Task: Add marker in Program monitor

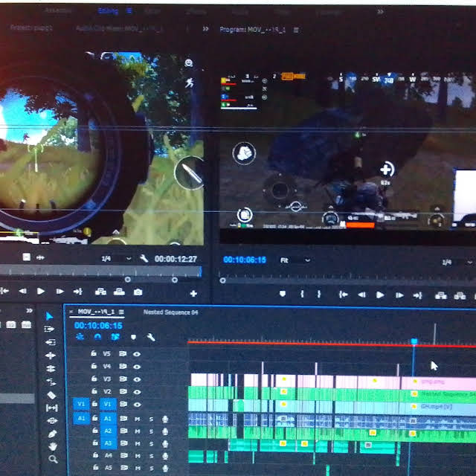Action: pyautogui.click(x=283, y=294)
